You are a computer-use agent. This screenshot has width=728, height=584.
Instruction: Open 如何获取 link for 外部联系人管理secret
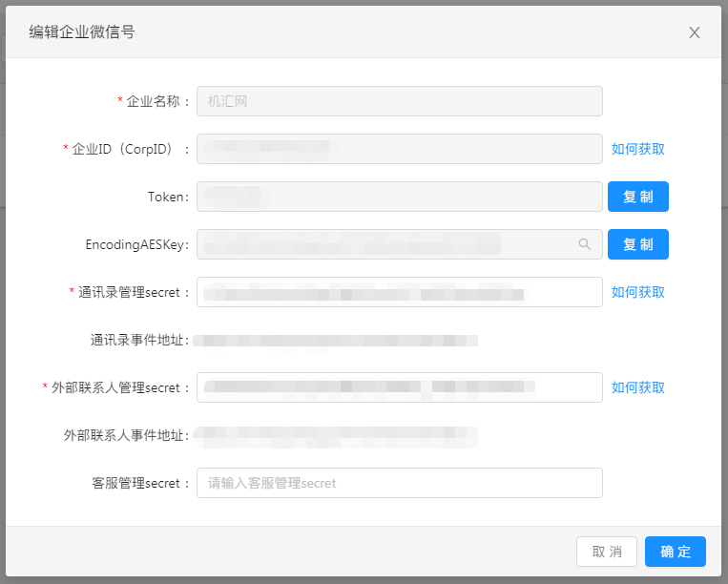pos(638,387)
